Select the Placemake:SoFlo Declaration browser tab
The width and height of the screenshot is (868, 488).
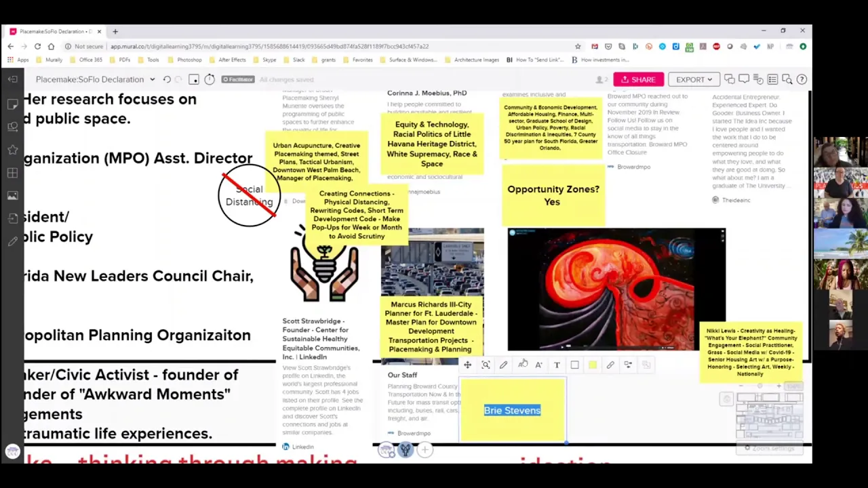[x=56, y=31]
